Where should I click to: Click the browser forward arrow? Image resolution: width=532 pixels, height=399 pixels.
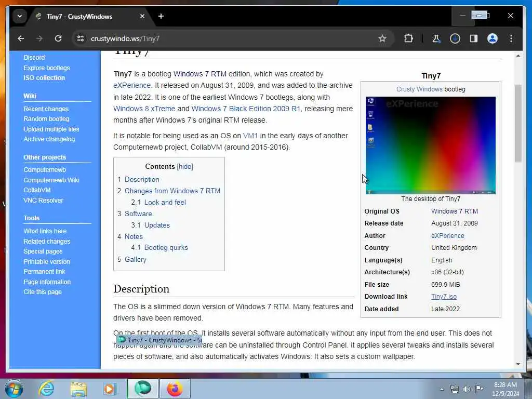(39, 38)
